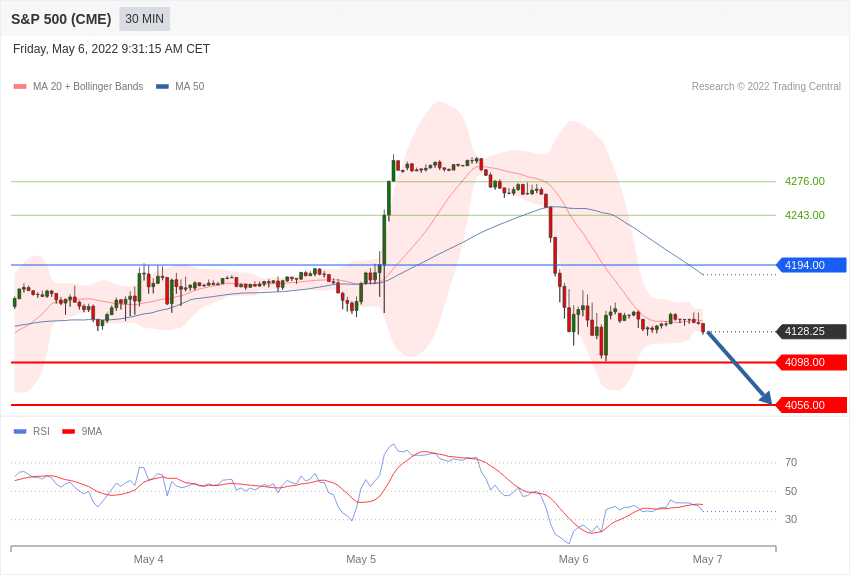Screen dimensions: 850x576
Task: Click the 'RSI' legend label
Action: [41, 431]
